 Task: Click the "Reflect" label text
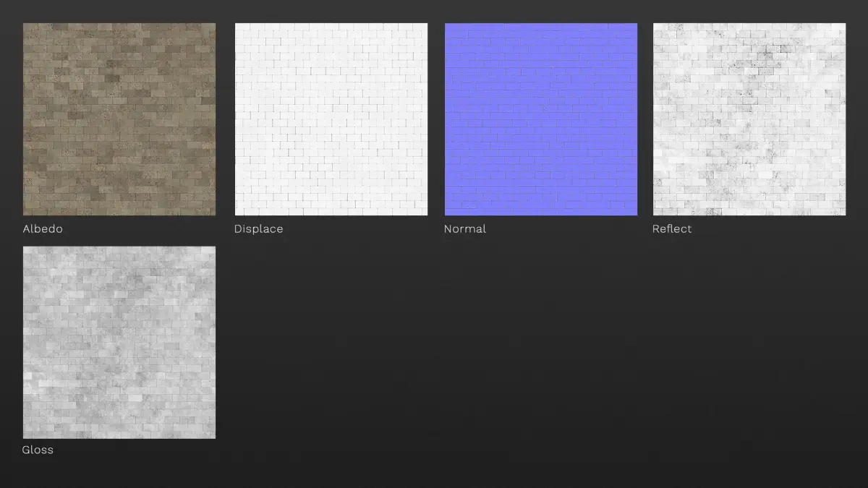click(x=672, y=228)
